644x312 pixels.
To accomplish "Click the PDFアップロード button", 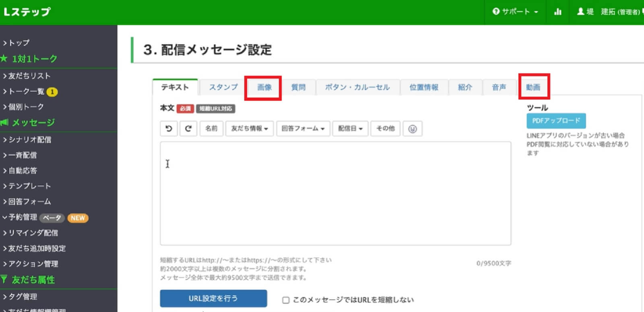I will pyautogui.click(x=556, y=121).
